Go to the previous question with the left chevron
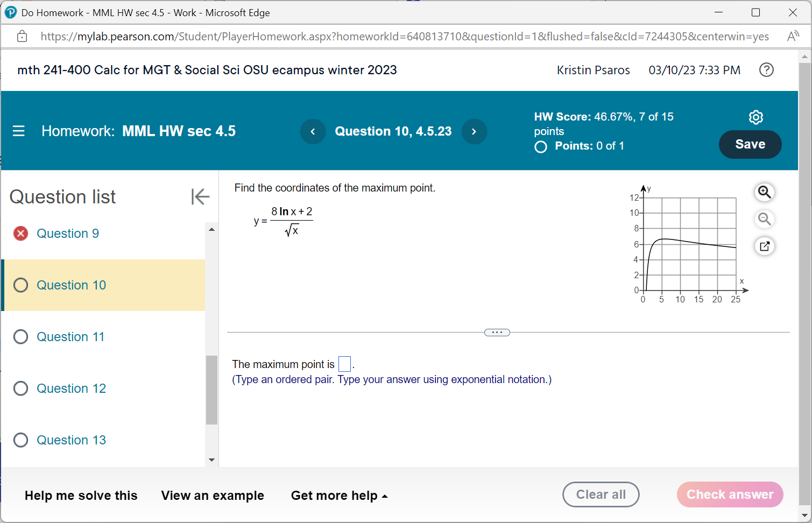Viewport: 812px width, 523px height. tap(313, 131)
